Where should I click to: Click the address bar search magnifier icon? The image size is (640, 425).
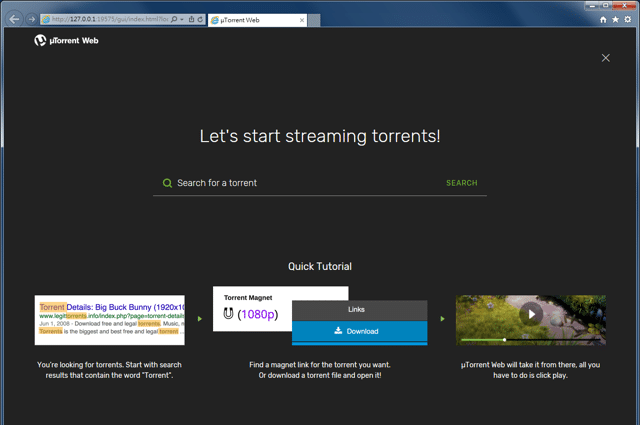[x=174, y=19]
